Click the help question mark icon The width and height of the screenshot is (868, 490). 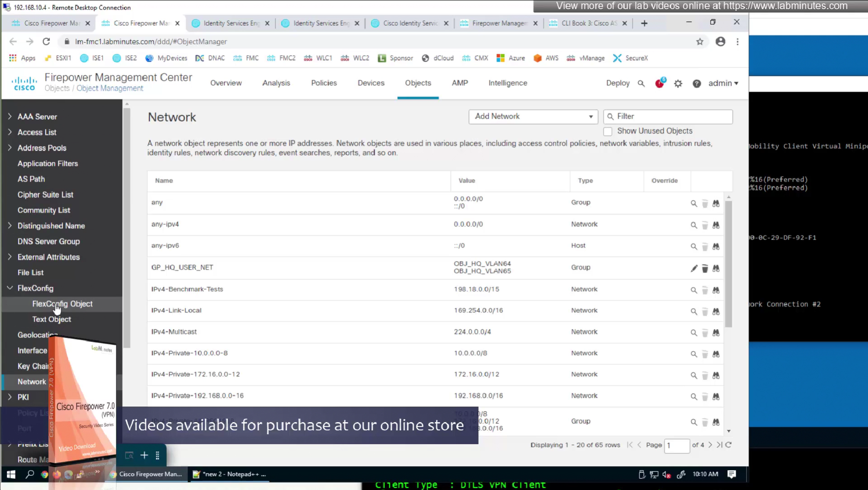click(x=696, y=83)
